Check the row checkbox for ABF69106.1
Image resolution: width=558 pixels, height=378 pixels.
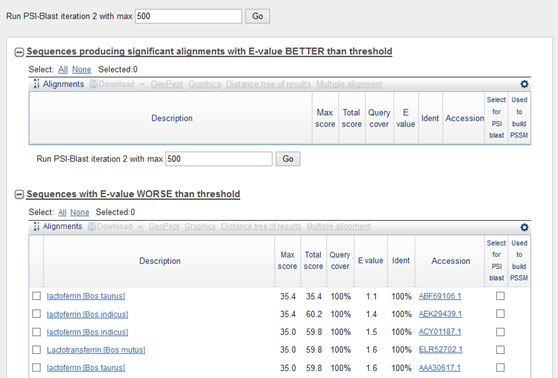36,296
